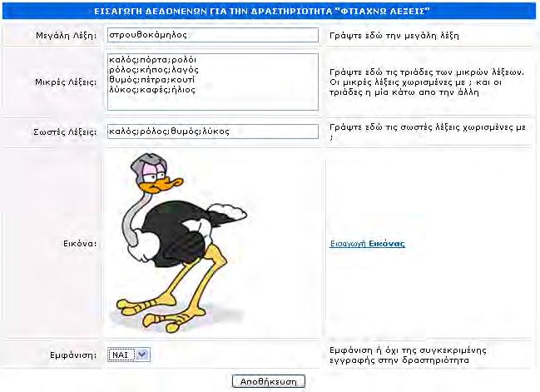Focus the Σωστές Λέξεις text field
540x392 pixels.
(x=212, y=131)
